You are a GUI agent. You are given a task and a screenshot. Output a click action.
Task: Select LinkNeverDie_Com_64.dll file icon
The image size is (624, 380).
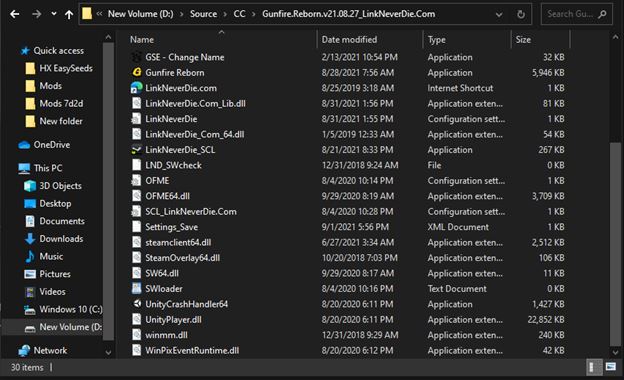[x=136, y=134]
